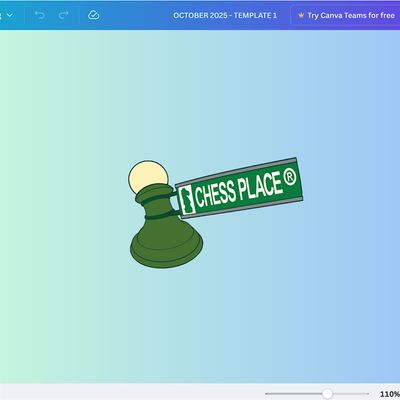Edit the title 'OCTOBER 2025 - TEMPLATE 1'

click(x=225, y=15)
